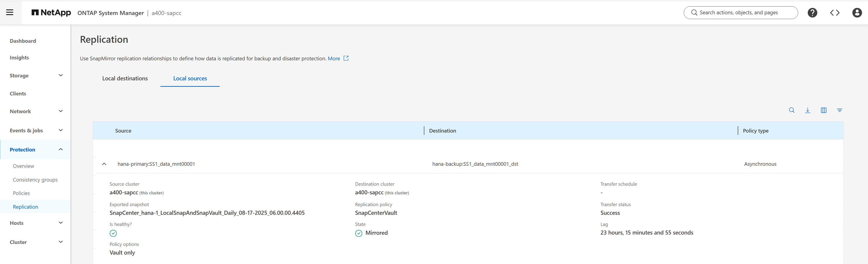868x264 pixels.
Task: Click the Mirrored state text
Action: 376,233
